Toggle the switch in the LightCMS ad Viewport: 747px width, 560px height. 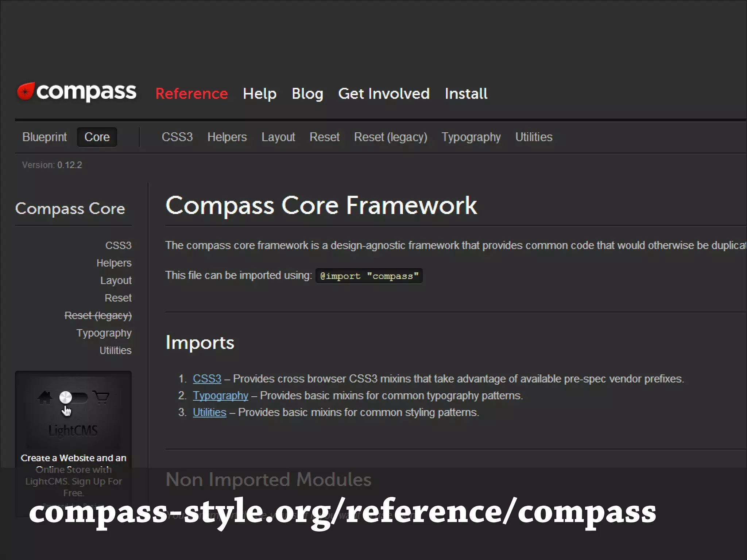tap(73, 397)
